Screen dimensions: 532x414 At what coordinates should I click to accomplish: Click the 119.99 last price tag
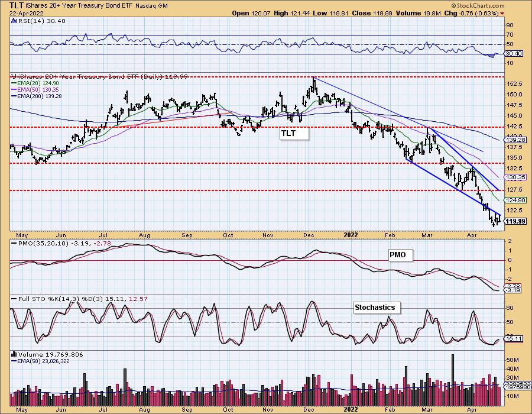[x=515, y=221]
